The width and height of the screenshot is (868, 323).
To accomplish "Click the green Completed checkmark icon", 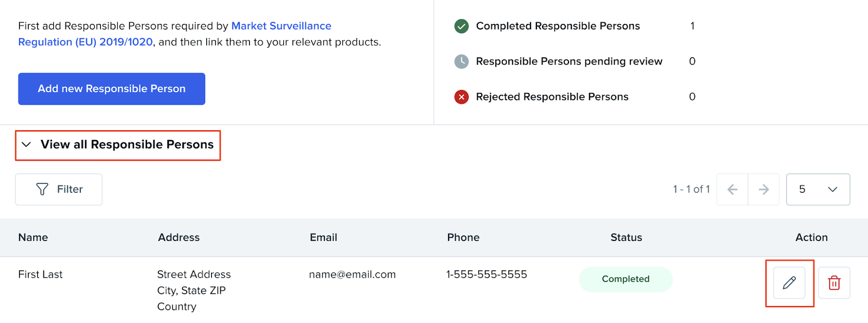I will [461, 26].
